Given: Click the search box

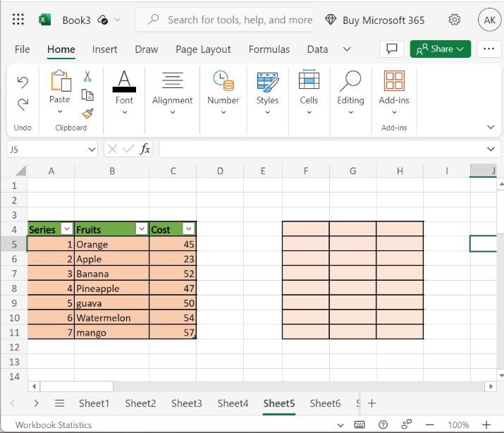Looking at the screenshot, I should 224,20.
